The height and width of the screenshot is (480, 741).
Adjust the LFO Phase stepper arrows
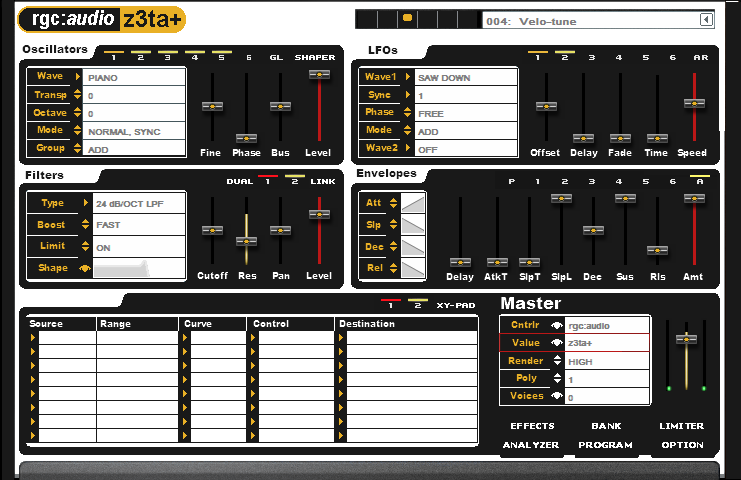click(407, 112)
